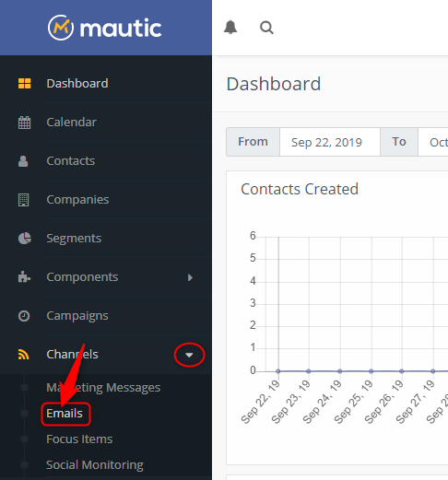
Task: Click the Companies building icon
Action: pos(24,200)
